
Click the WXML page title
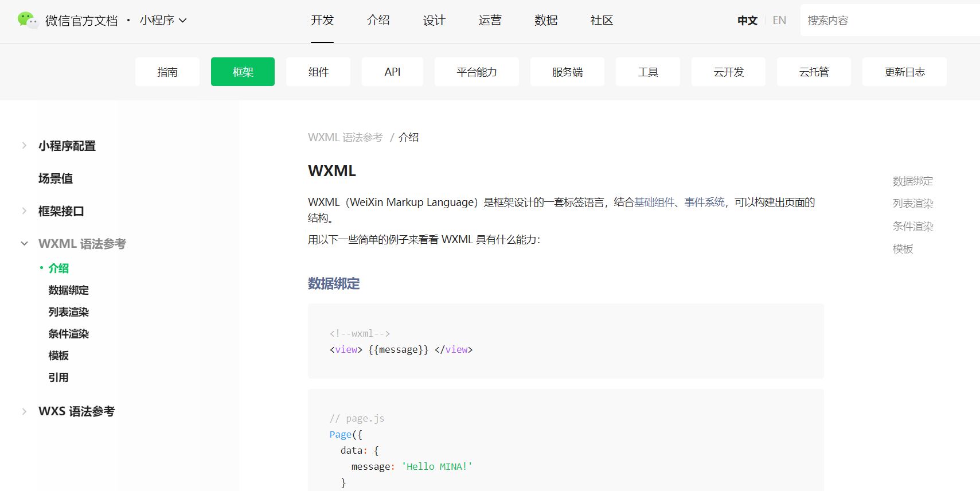(332, 171)
